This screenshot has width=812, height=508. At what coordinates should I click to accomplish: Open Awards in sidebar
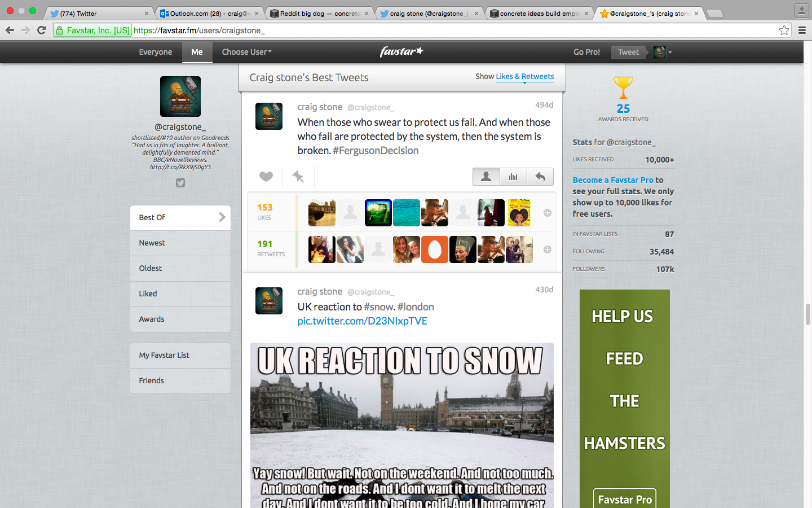coord(180,319)
